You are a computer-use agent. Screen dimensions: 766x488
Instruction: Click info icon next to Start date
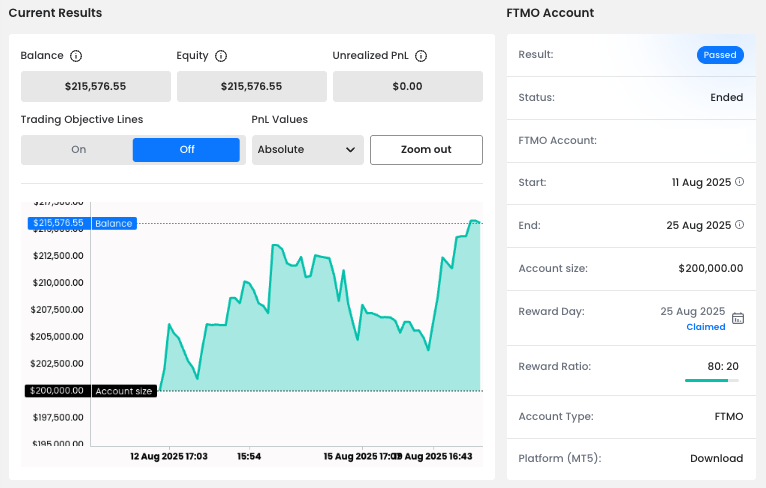[740, 182]
